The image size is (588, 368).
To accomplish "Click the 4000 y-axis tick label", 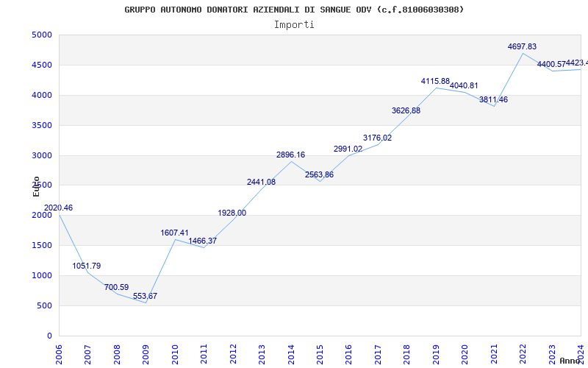I will pos(42,95).
